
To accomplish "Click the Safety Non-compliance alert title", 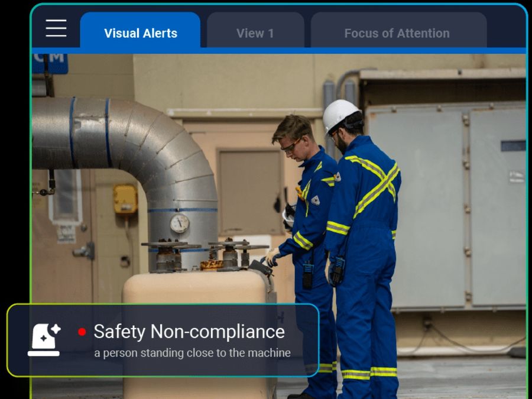I will point(188,332).
